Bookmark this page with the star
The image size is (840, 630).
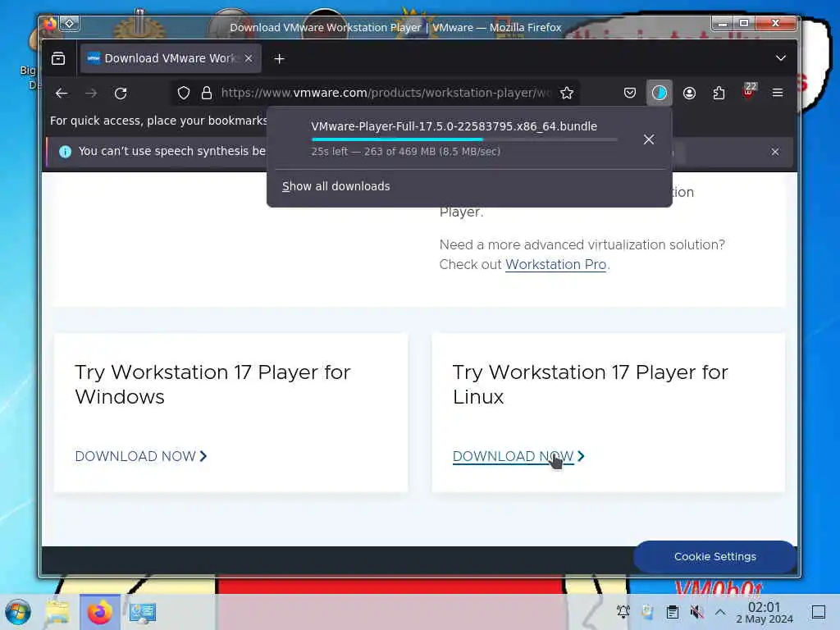pos(567,94)
